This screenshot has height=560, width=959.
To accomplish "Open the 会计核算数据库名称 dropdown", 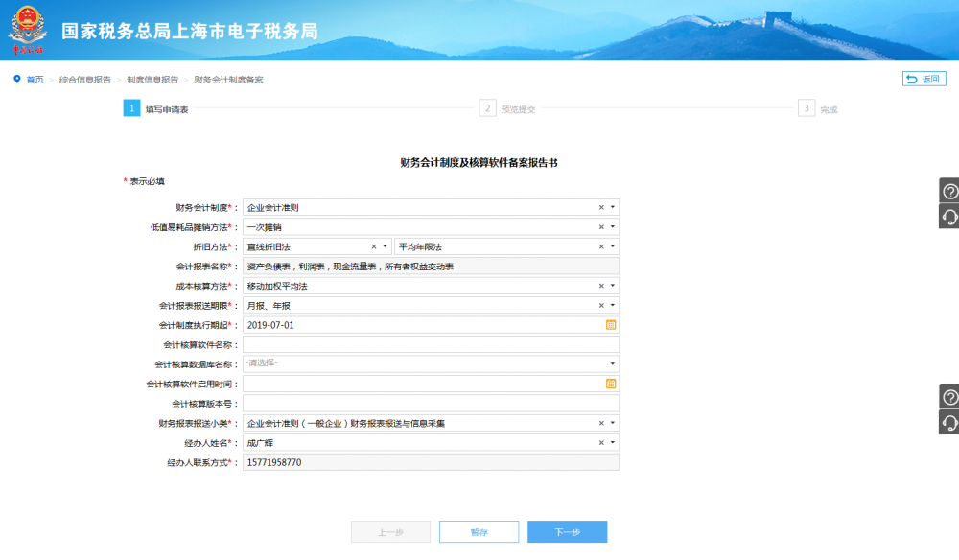I will [x=613, y=364].
